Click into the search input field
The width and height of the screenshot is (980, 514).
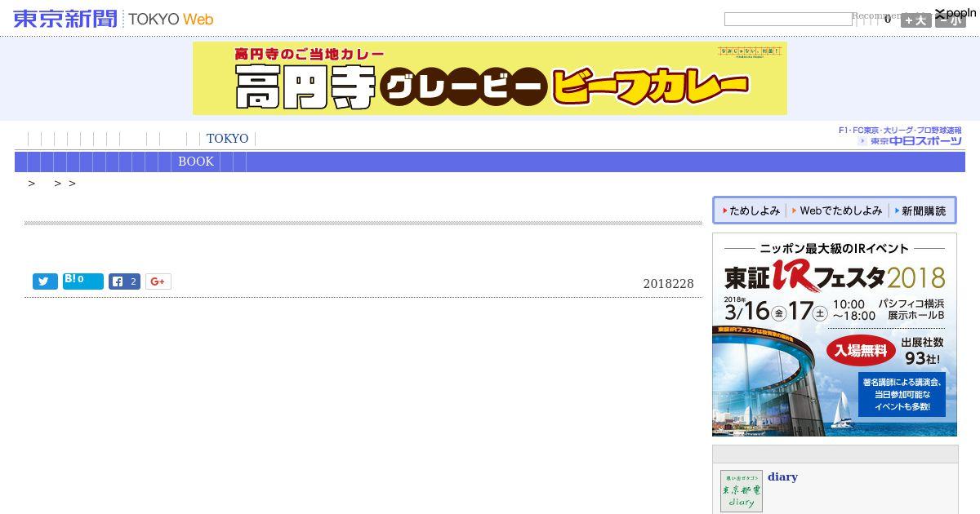(x=788, y=19)
